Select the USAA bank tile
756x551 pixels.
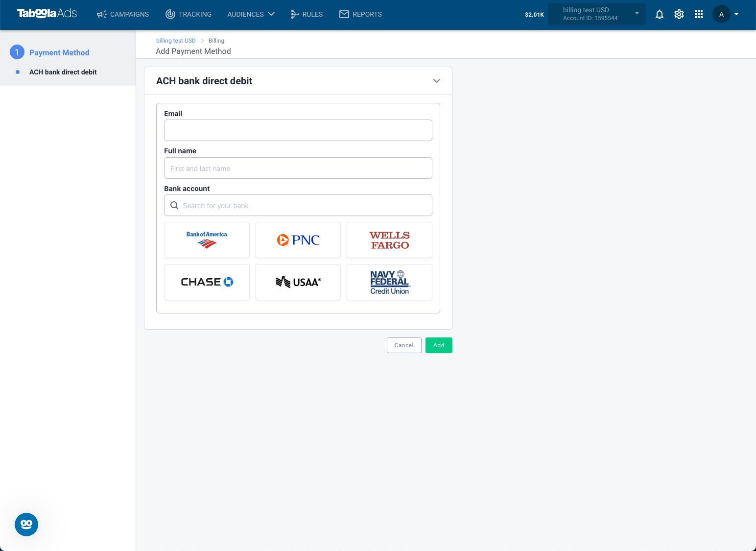click(x=298, y=282)
